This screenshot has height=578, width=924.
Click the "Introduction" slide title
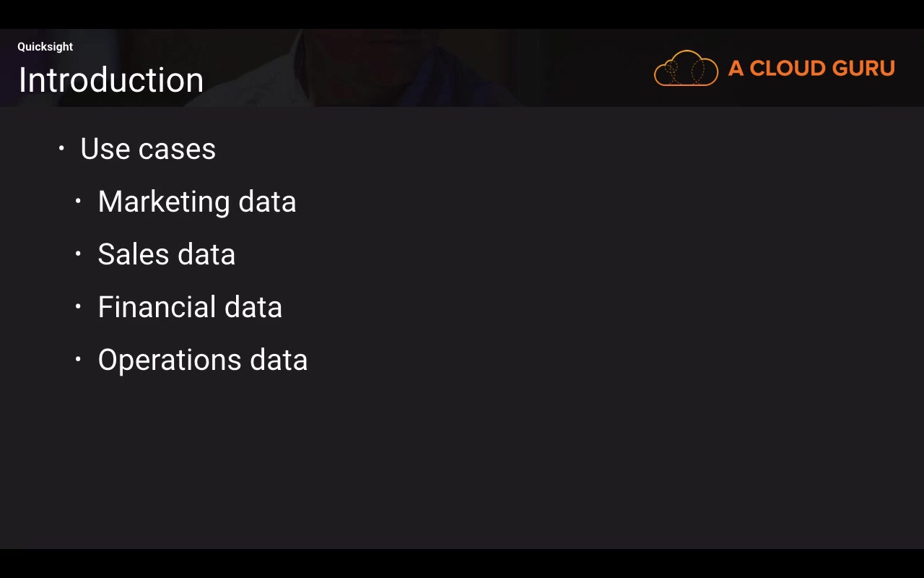pos(111,79)
